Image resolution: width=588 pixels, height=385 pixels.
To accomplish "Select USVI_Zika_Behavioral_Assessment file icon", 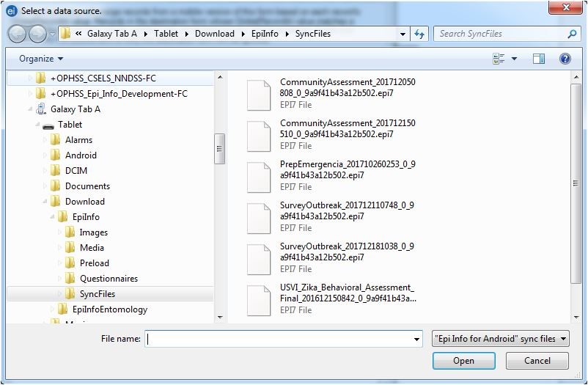I will (x=259, y=301).
